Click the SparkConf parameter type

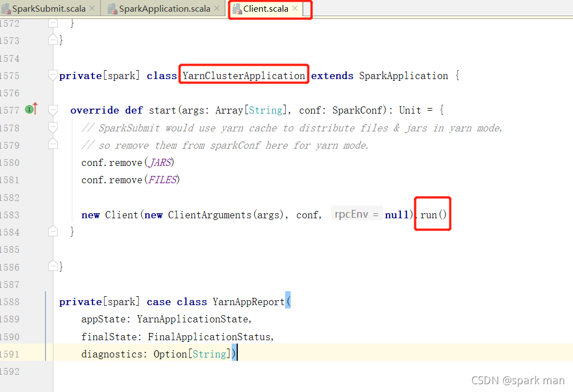coord(357,110)
